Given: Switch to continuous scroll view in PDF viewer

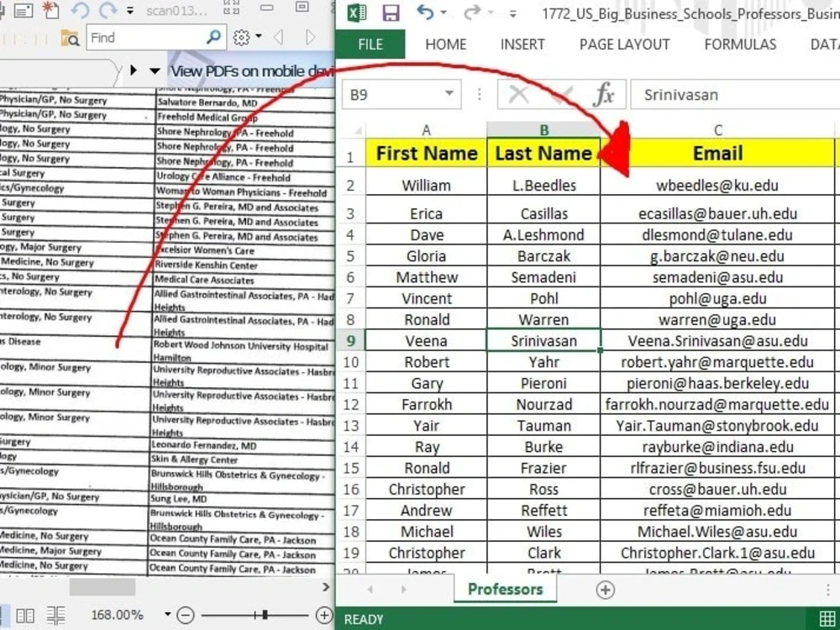Looking at the screenshot, I should (x=55, y=615).
